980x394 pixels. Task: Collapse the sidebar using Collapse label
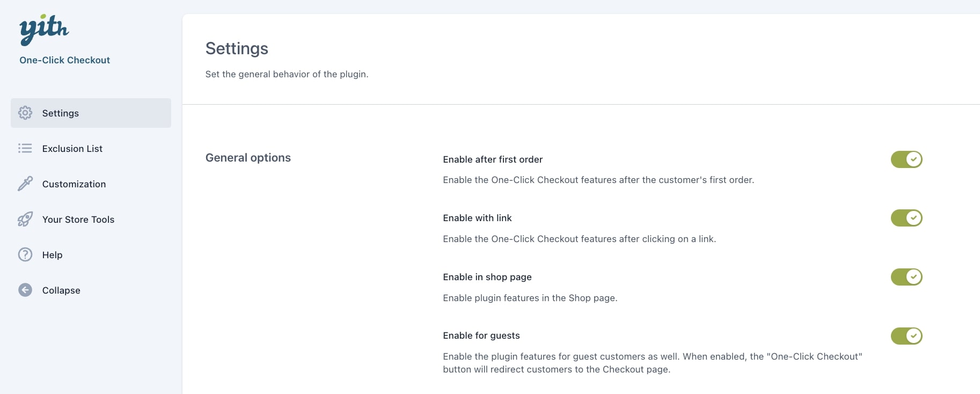pos(61,290)
